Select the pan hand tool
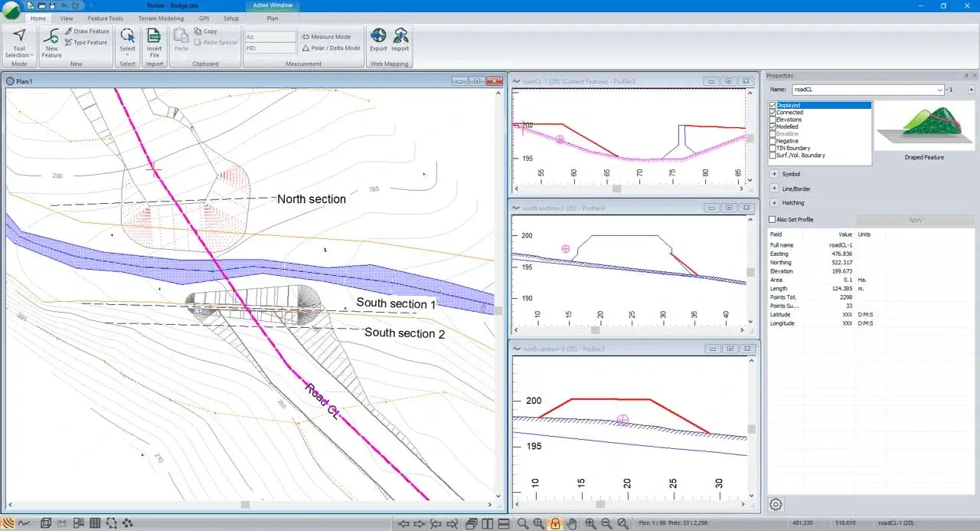 [x=573, y=523]
